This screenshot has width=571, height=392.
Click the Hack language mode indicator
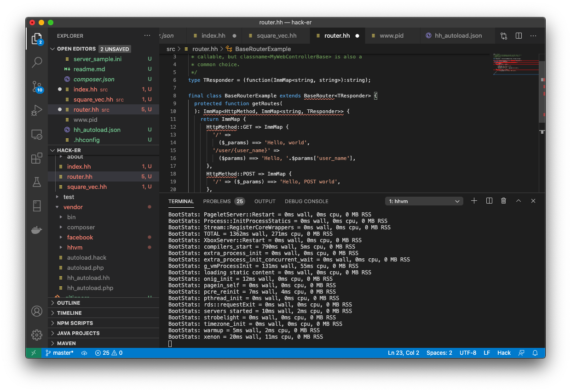click(504, 353)
